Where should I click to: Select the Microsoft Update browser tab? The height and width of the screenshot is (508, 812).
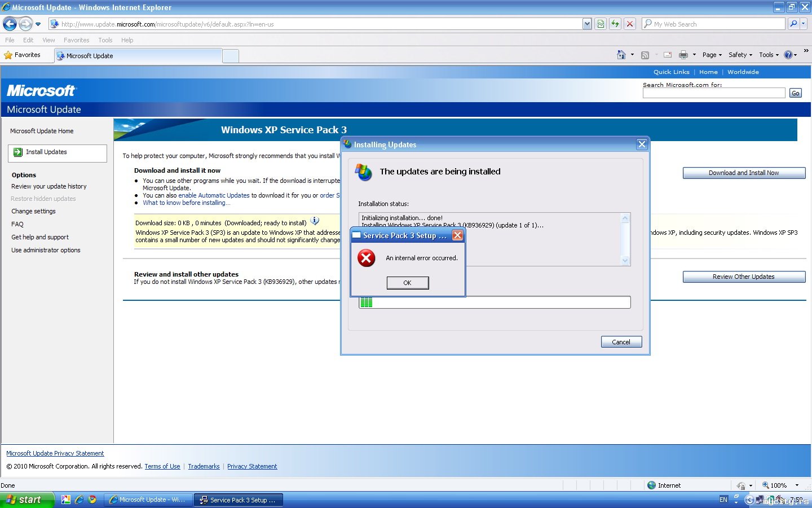pyautogui.click(x=138, y=56)
